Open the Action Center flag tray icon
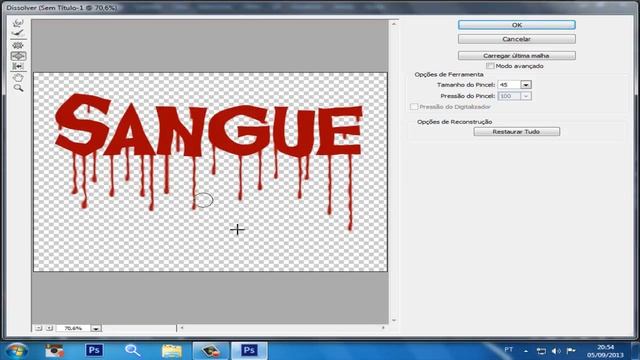Image resolution: width=640 pixels, height=360 pixels. 571,351
